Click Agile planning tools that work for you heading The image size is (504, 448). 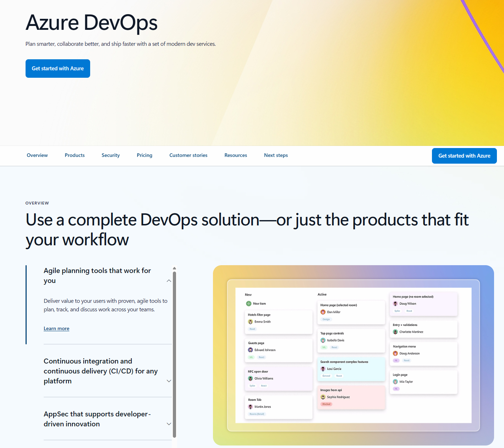click(98, 275)
